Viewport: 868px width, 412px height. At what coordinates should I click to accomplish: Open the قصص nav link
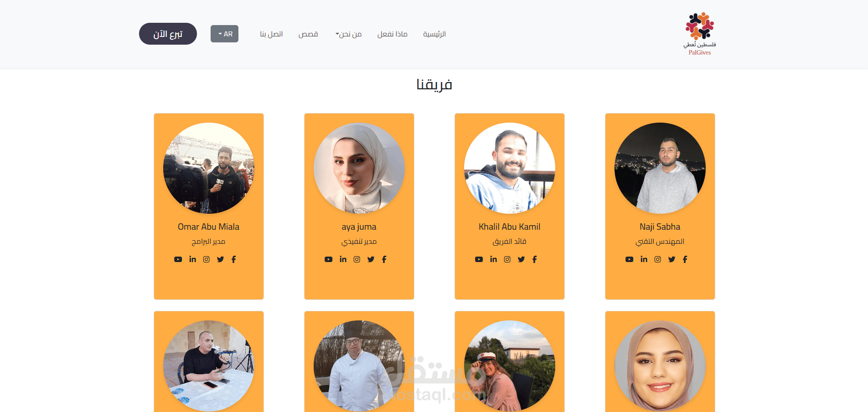[x=308, y=34]
